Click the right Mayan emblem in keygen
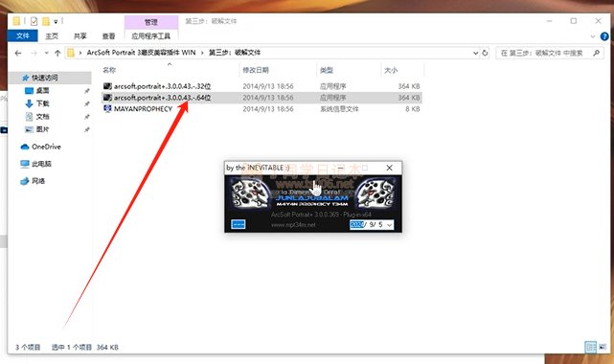Viewport: 614px width, 364px height. (x=375, y=193)
